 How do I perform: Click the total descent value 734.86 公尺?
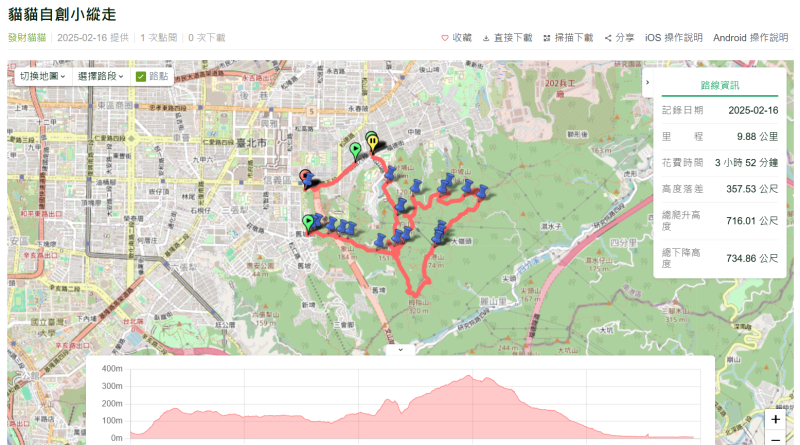tap(752, 258)
